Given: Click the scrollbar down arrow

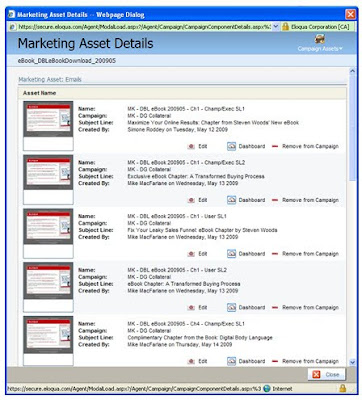Looking at the screenshot, I should (352, 362).
